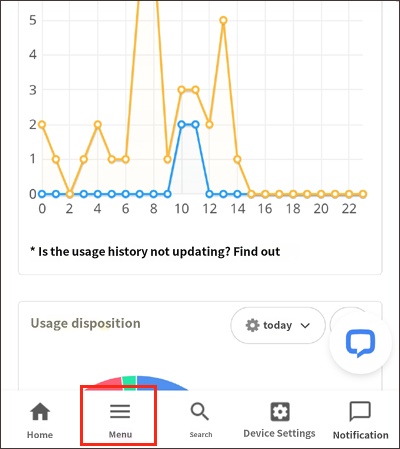Click the blue segment of usage chart
Viewport: 400px width, 449px height.
[x=162, y=383]
